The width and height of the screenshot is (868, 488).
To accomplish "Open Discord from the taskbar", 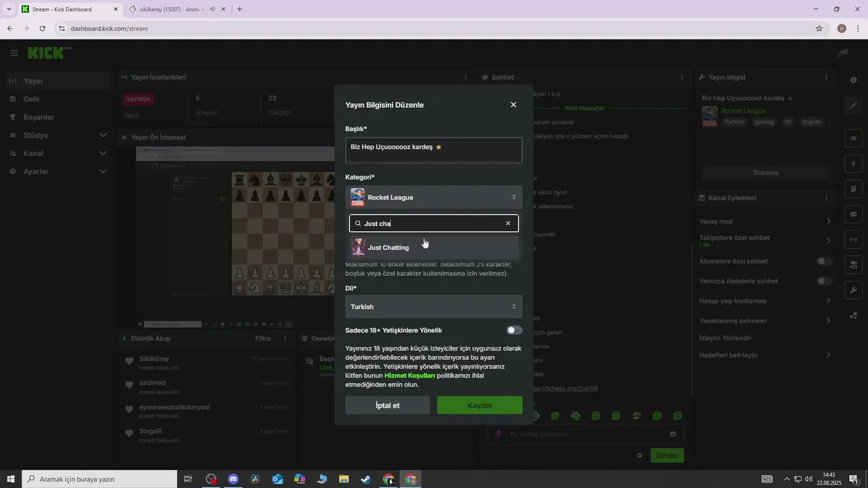I will point(233,479).
